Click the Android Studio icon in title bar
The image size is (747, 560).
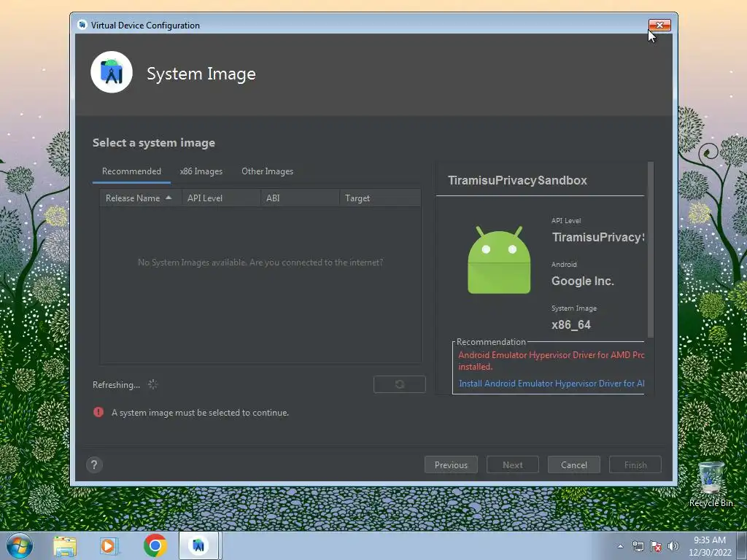[82, 25]
